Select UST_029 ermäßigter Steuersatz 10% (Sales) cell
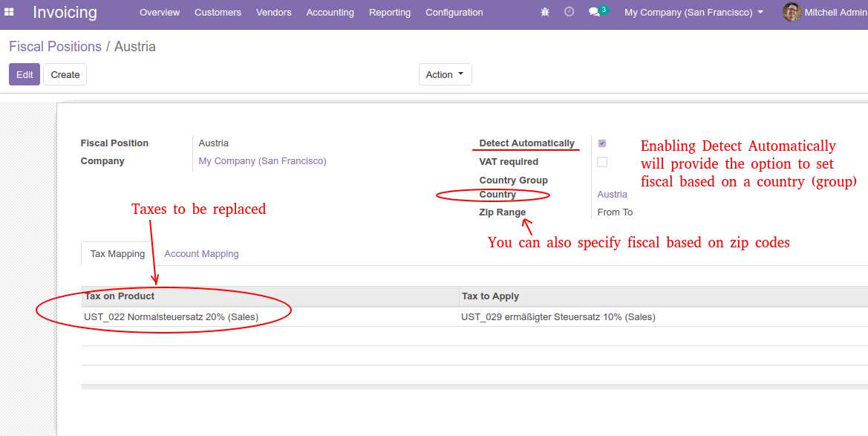This screenshot has height=436, width=868. [x=663, y=317]
